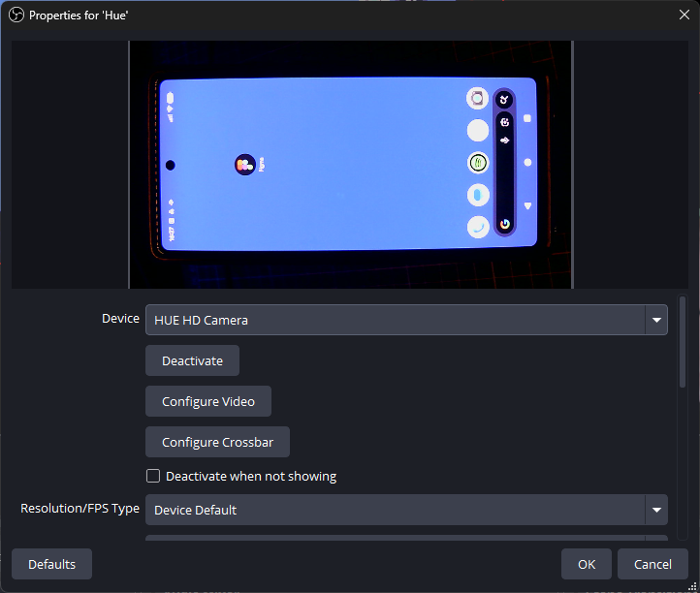The height and width of the screenshot is (593, 700).
Task: Expand the Resolution/FPS Type dropdown arrow
Action: [x=656, y=510]
